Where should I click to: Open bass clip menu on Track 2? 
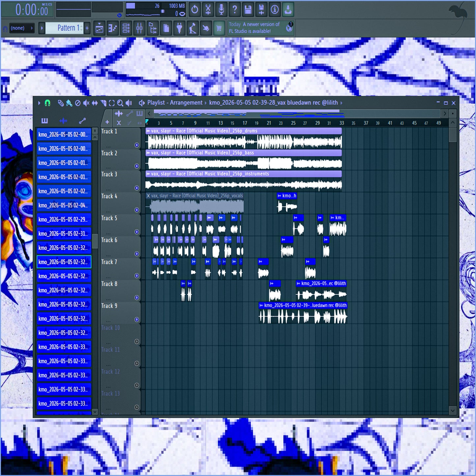tap(148, 153)
